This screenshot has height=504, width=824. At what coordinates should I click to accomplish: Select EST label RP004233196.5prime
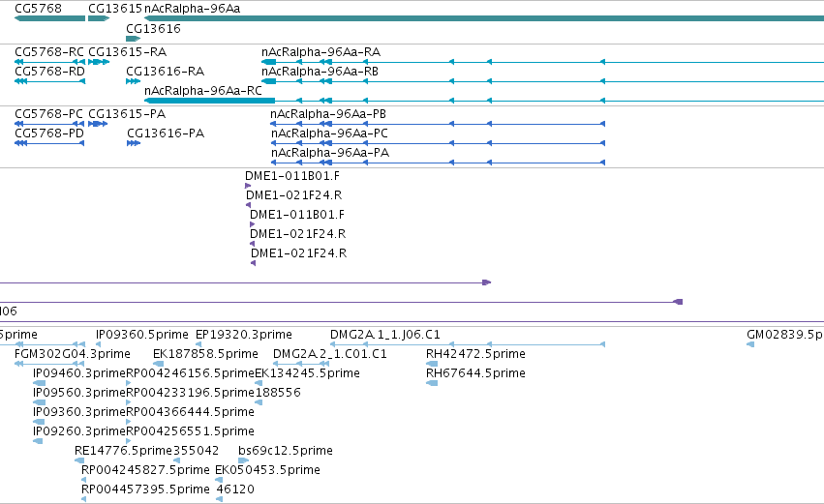click(190, 393)
